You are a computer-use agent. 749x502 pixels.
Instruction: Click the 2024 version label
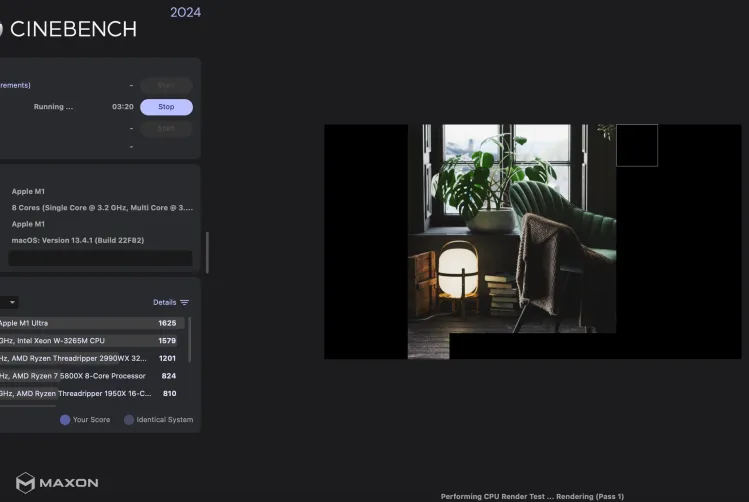[185, 12]
